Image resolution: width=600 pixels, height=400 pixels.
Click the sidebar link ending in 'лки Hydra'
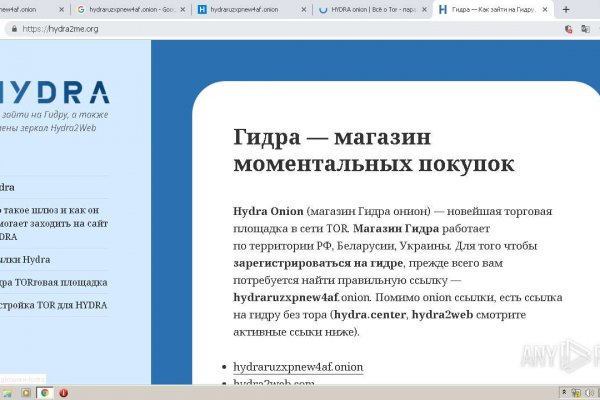tap(25, 259)
